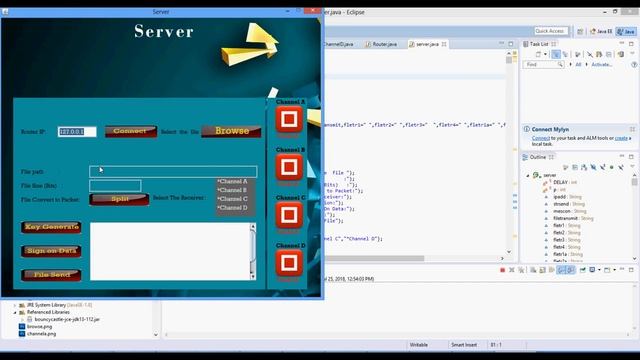Click scroll-up arrow of Server text area

pos(253,226)
